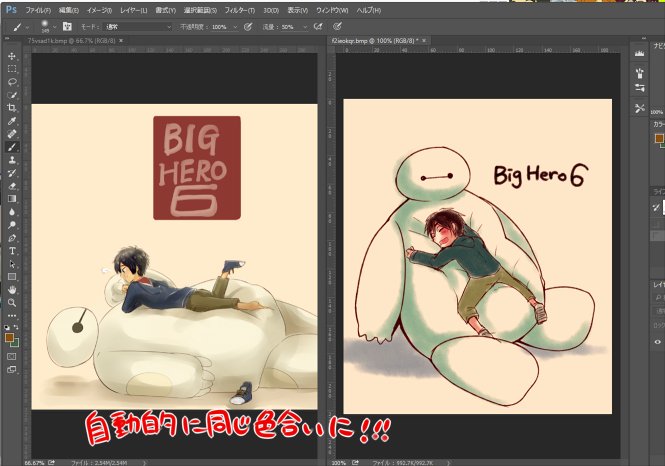Image resolution: width=665 pixels, height=466 pixels.
Task: Toggle the brush settings panel button
Action: click(x=67, y=27)
